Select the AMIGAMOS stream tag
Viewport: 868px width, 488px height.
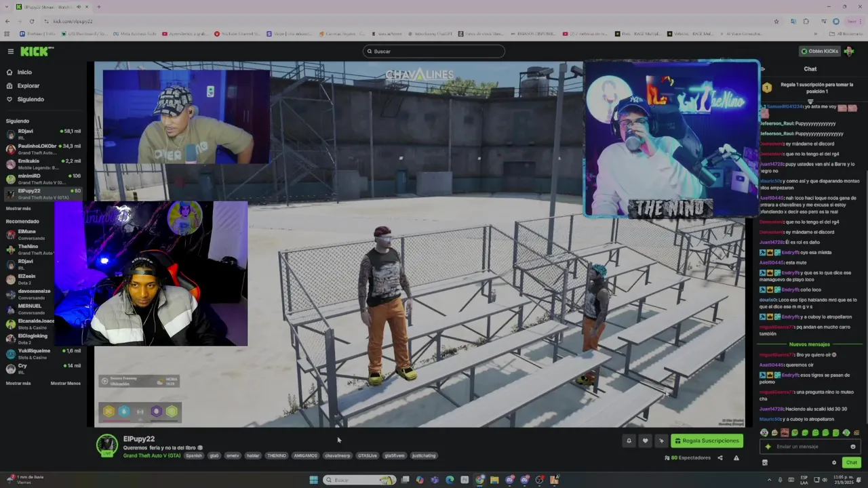point(306,455)
